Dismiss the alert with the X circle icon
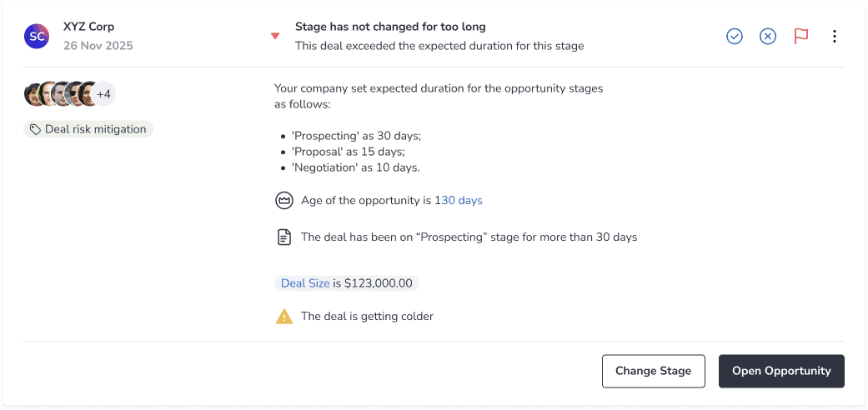The image size is (868, 410). pyautogui.click(x=767, y=37)
